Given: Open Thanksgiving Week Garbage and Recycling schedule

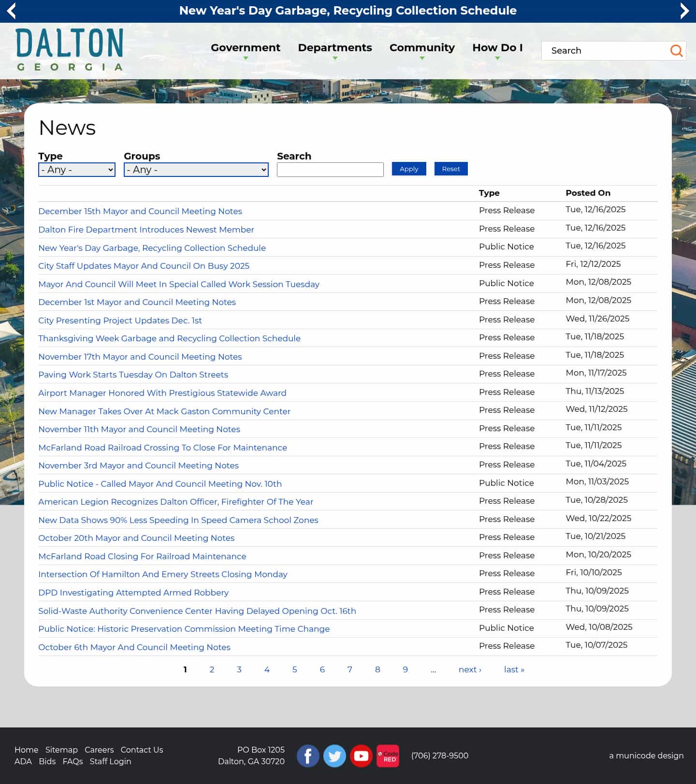Looking at the screenshot, I should click(x=169, y=338).
